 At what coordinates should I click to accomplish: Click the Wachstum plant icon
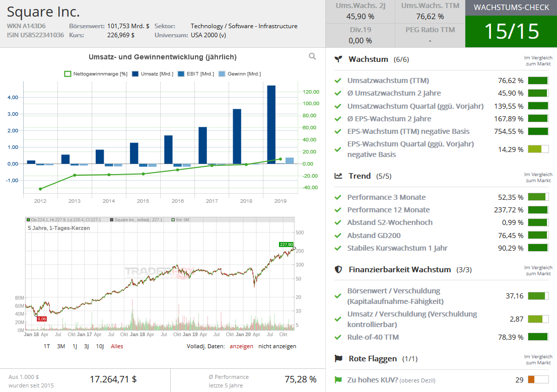(x=338, y=59)
